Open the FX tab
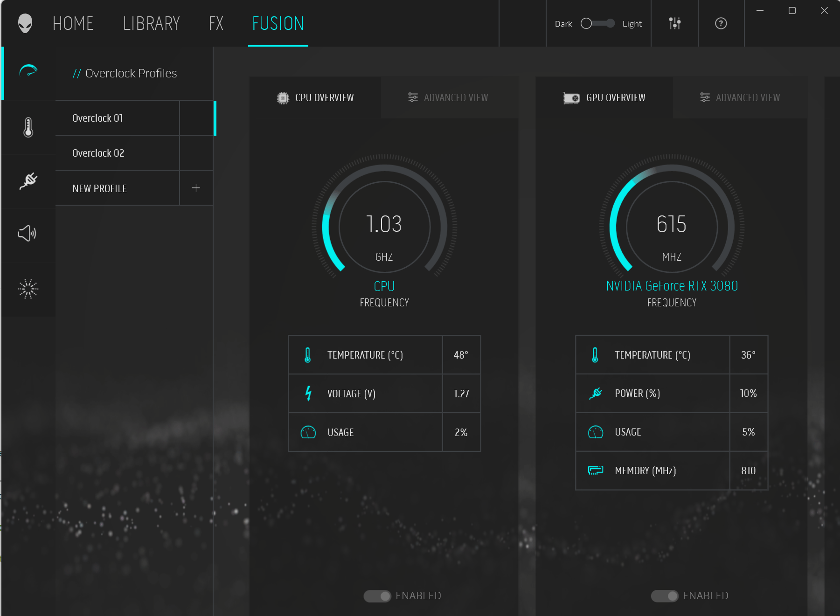 click(216, 23)
